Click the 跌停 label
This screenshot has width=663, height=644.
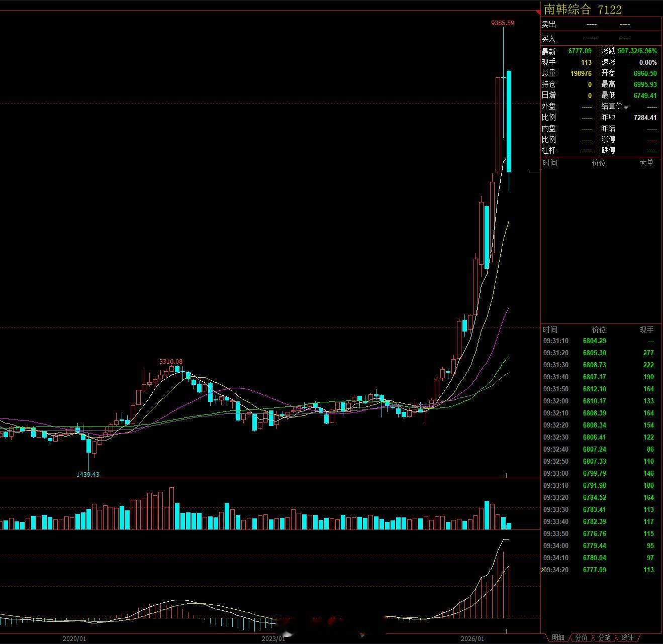point(608,151)
